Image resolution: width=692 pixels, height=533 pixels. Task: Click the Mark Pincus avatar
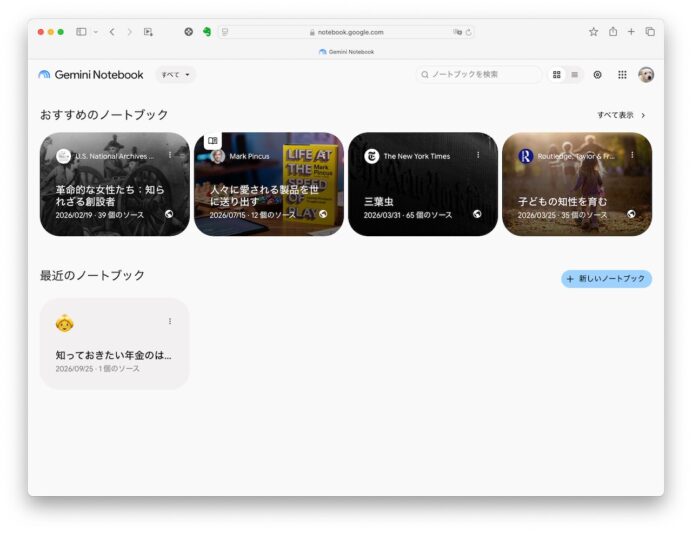[218, 156]
